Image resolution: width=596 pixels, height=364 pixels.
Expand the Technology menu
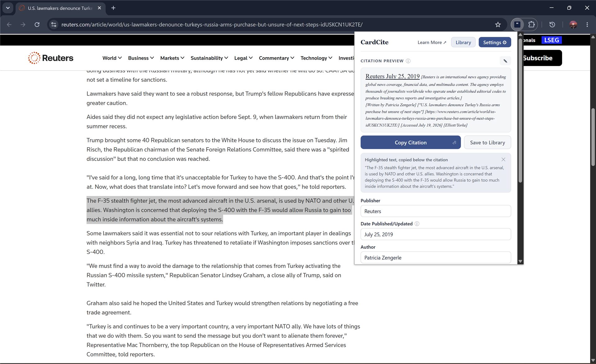[x=316, y=58]
